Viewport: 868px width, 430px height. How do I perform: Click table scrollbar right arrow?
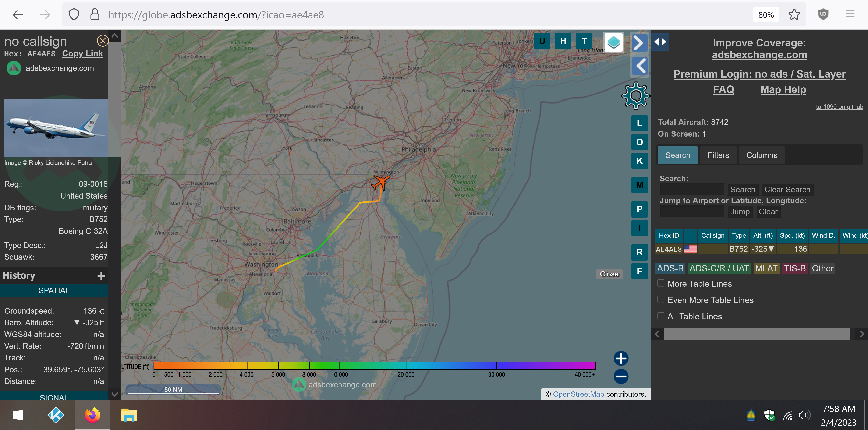click(862, 334)
